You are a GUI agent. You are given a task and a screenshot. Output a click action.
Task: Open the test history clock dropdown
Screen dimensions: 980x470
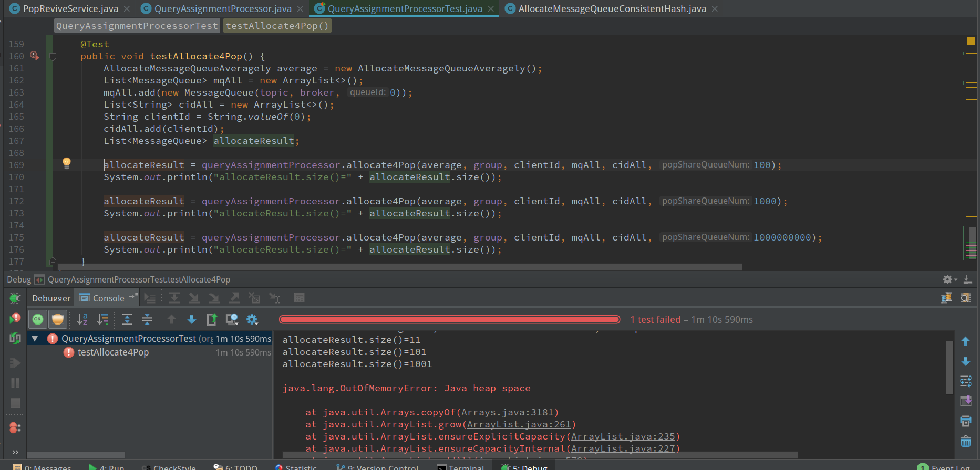point(232,319)
